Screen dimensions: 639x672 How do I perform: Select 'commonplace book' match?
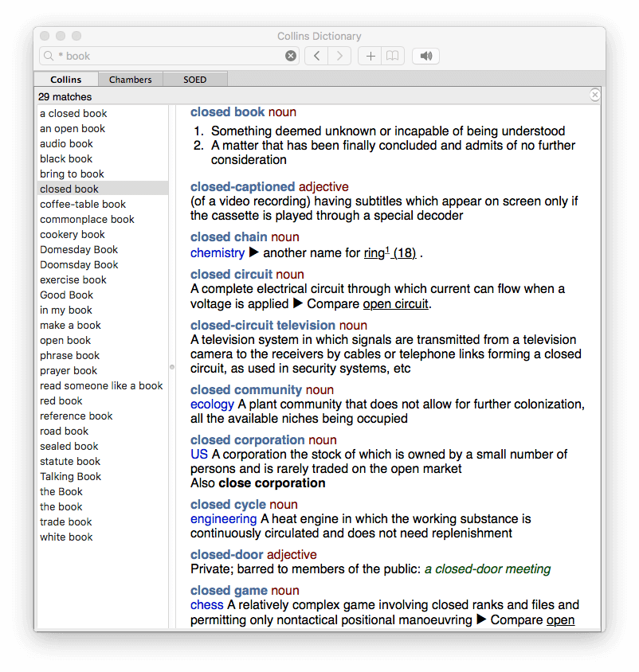(103, 220)
